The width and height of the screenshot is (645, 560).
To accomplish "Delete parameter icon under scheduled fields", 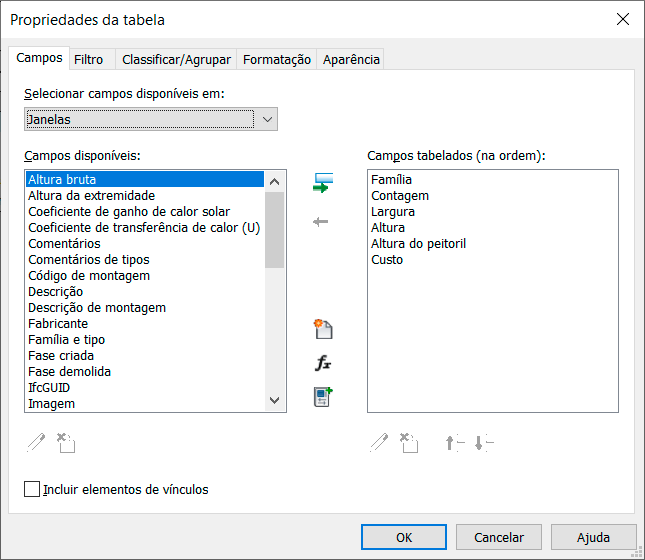I will point(409,443).
